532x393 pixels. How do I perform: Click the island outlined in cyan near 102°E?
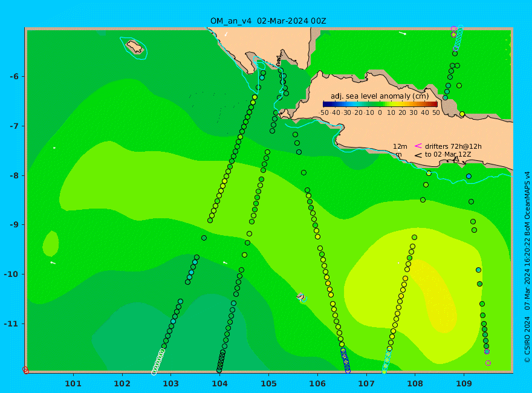[135, 47]
